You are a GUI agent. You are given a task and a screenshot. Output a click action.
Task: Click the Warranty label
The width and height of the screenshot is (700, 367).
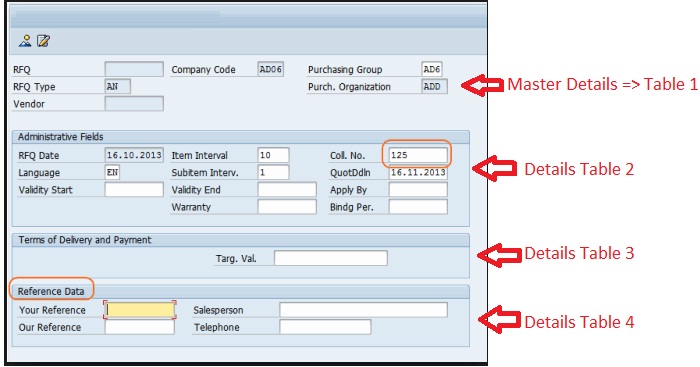pyautogui.click(x=191, y=207)
